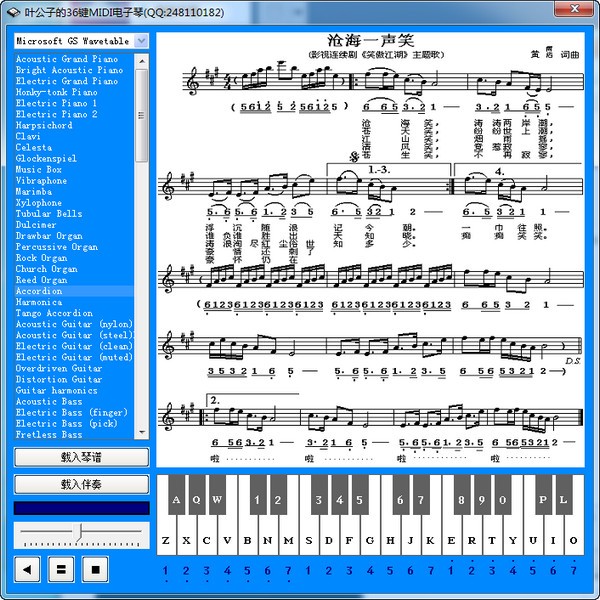Play the black piano key P
Image resolution: width=600 pixels, height=600 pixels.
coord(543,495)
